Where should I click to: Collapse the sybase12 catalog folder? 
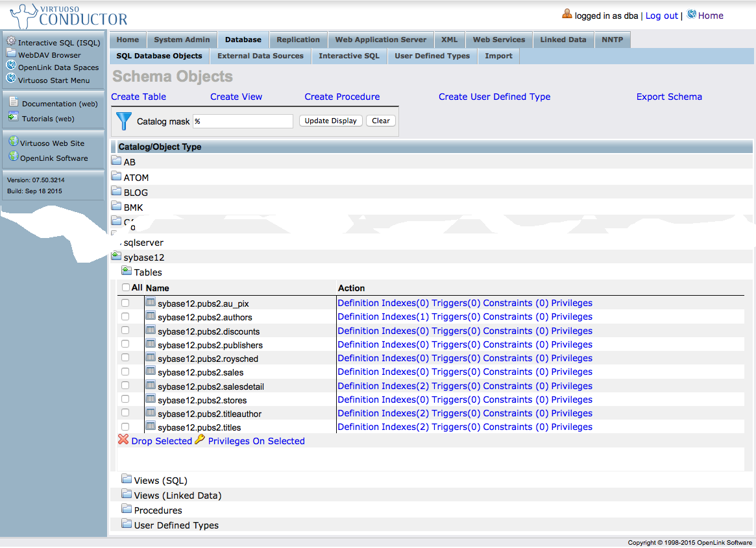116,256
